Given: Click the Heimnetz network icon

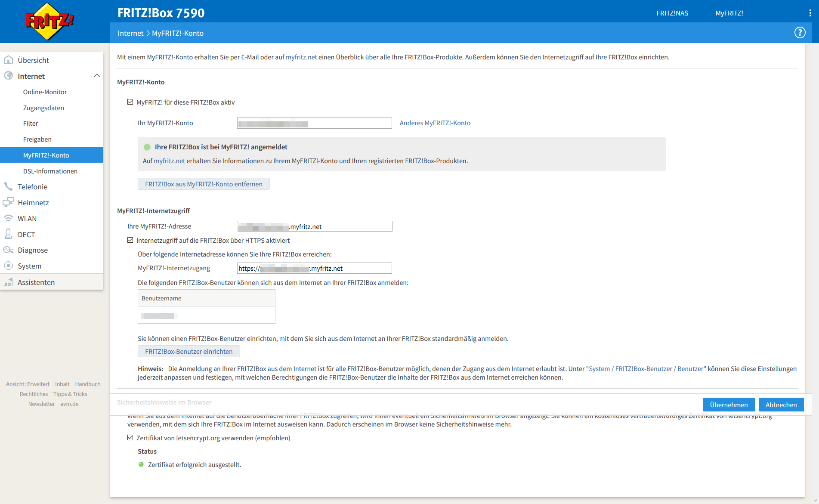Looking at the screenshot, I should [8, 202].
